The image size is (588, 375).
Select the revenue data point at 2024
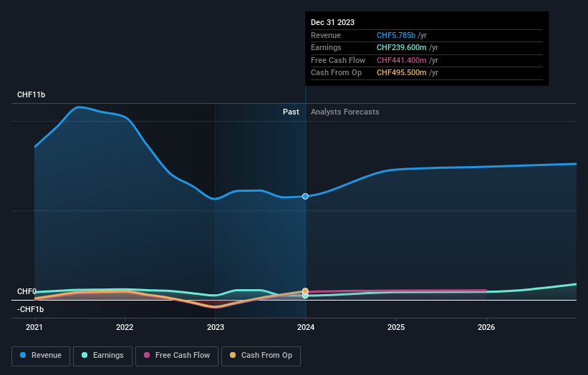click(x=305, y=196)
